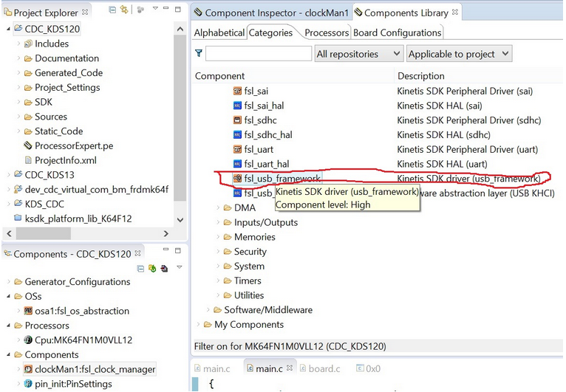Open Project Explorer view menu triangle

(x=155, y=8)
